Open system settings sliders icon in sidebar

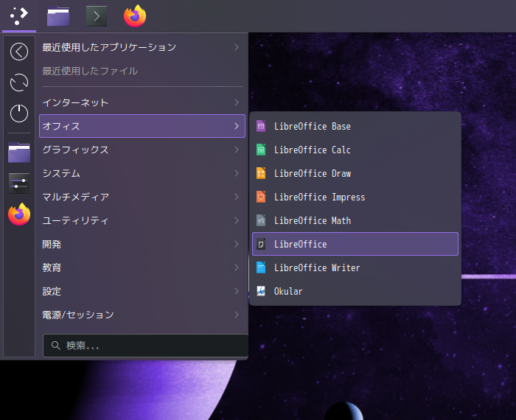[19, 183]
